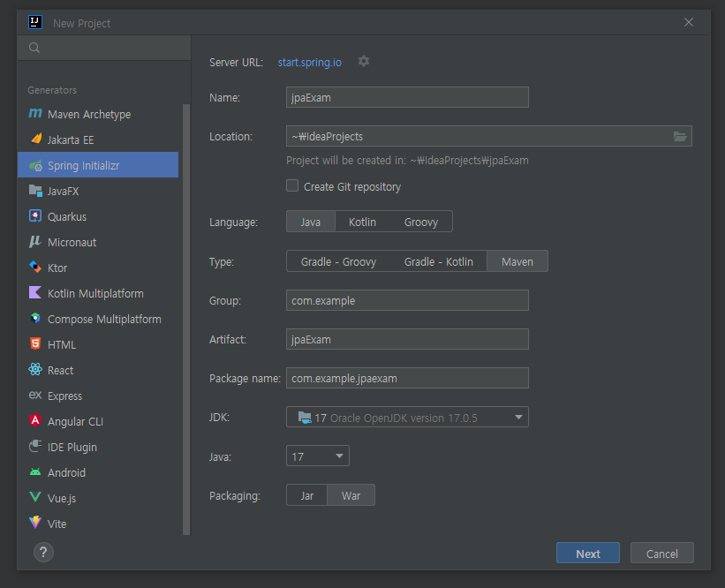Click the Generators section heading

point(52,90)
